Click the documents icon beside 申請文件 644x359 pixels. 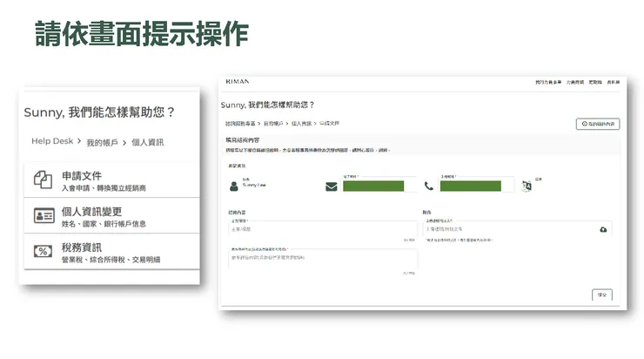pyautogui.click(x=43, y=179)
